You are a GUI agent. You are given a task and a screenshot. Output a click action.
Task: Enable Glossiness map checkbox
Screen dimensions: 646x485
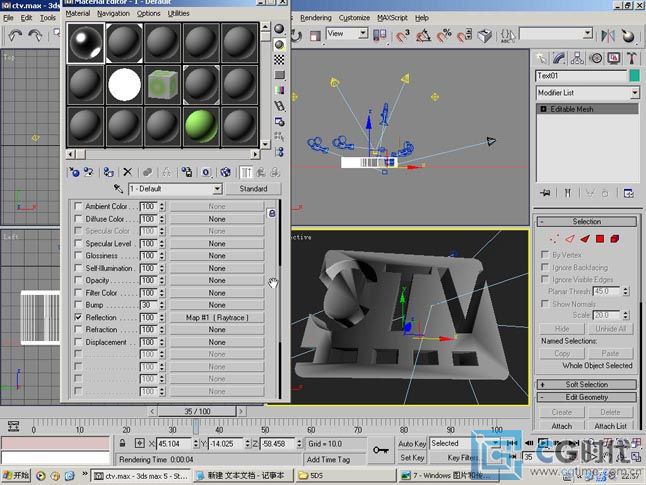78,255
